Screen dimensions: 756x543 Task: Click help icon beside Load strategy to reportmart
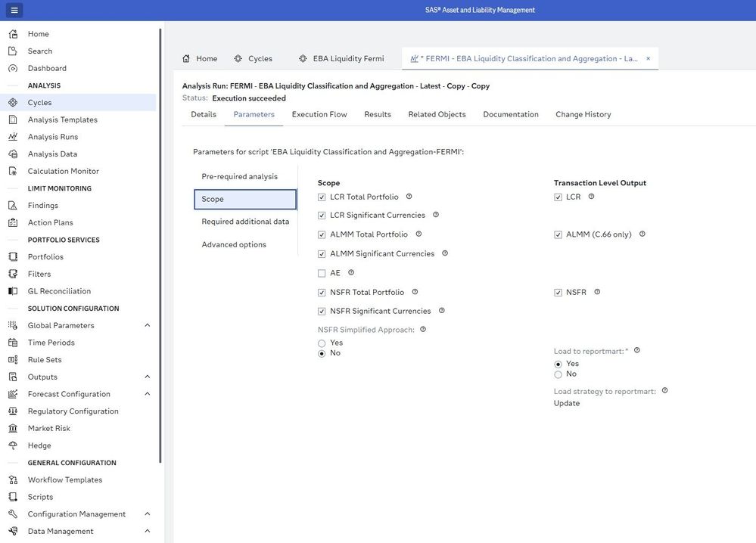pyautogui.click(x=665, y=391)
